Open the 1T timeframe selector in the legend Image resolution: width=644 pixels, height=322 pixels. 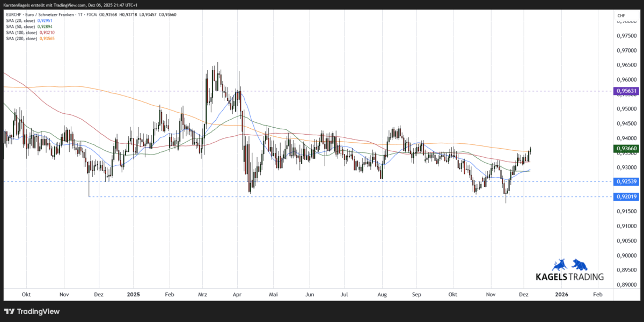pos(80,14)
